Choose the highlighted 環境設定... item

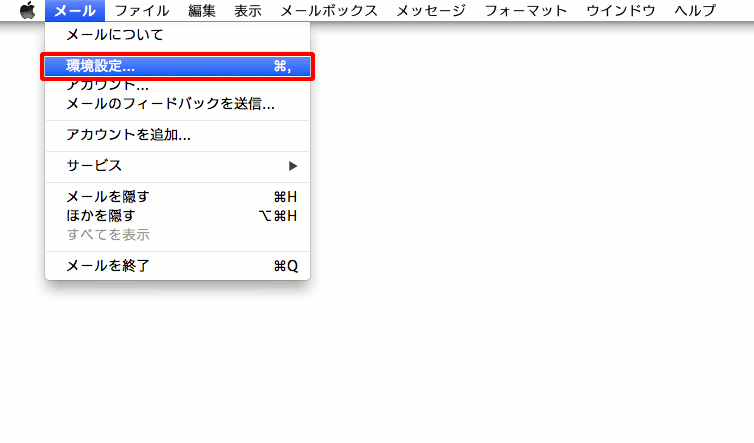177,66
